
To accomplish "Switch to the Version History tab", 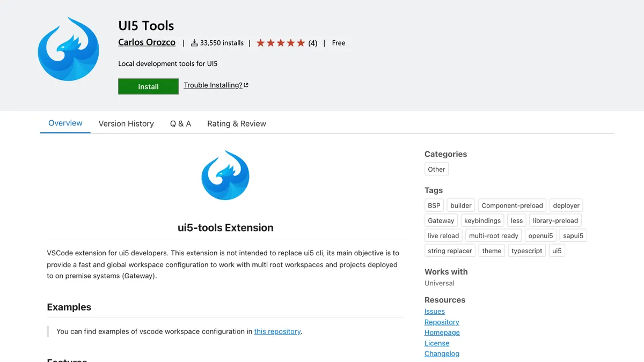I will [126, 123].
